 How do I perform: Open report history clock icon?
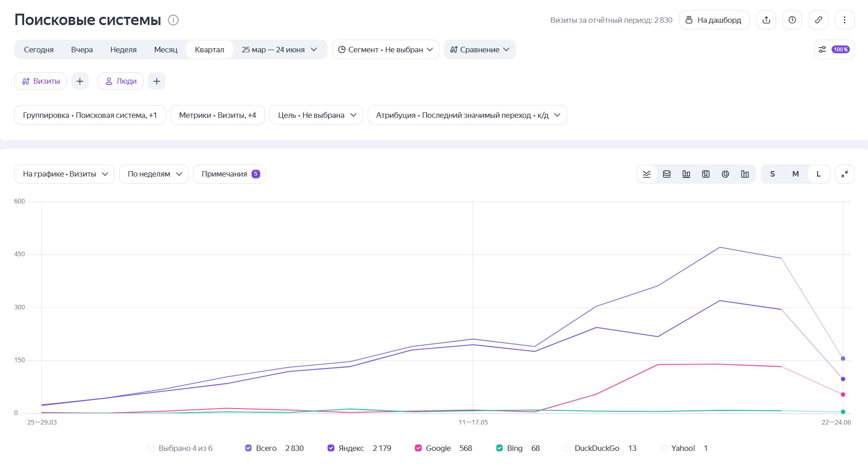(792, 20)
